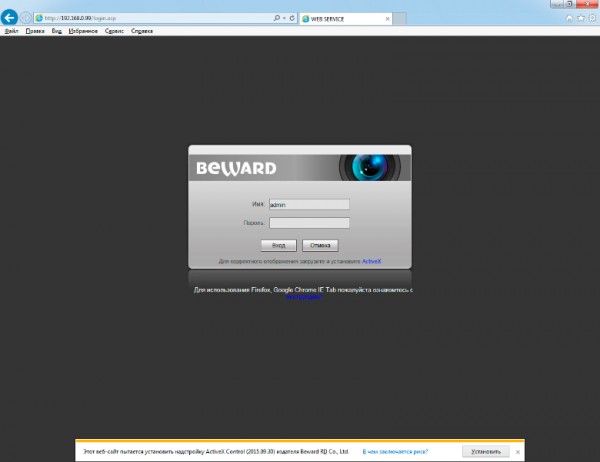Viewport: 600px width, 462px height.
Task: Click the search magnifier in address bar
Action: 277,18
